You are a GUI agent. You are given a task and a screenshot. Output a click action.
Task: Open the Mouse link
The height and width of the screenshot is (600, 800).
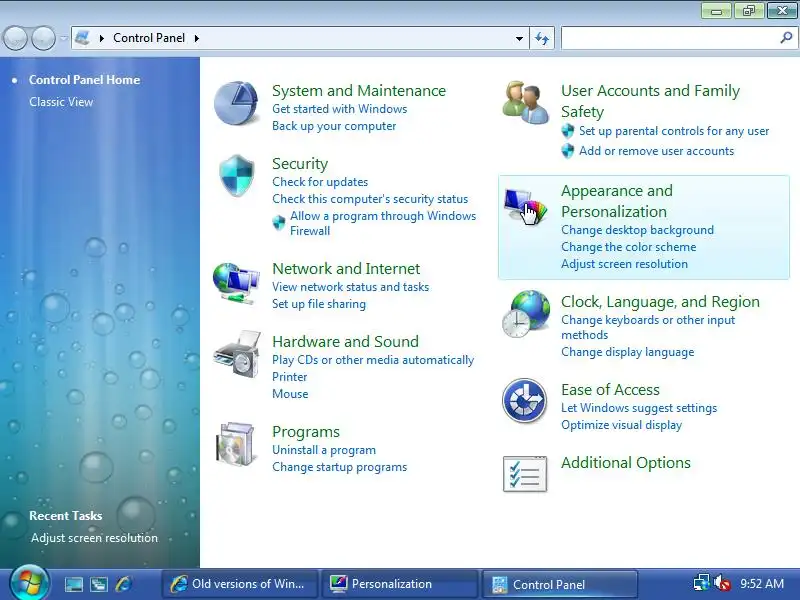290,394
